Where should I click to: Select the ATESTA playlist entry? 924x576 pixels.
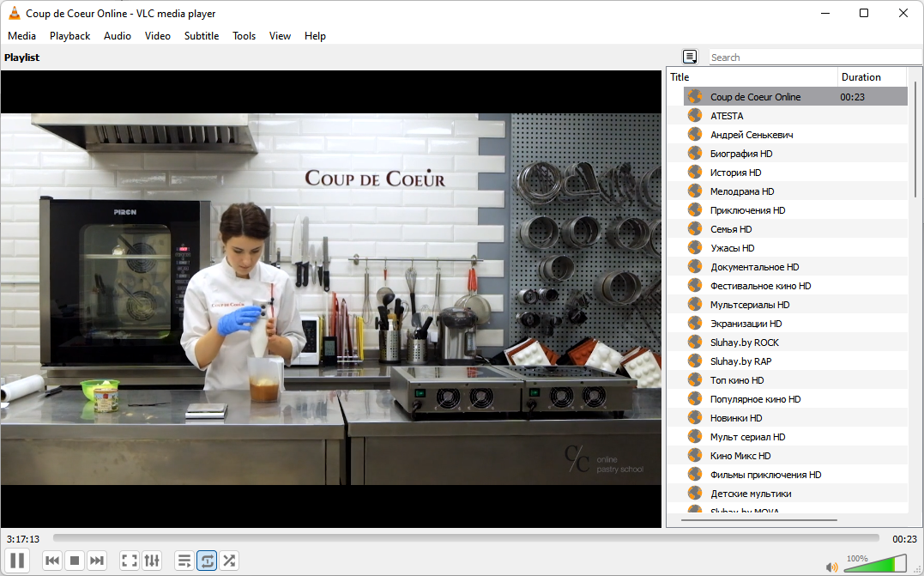795,116
